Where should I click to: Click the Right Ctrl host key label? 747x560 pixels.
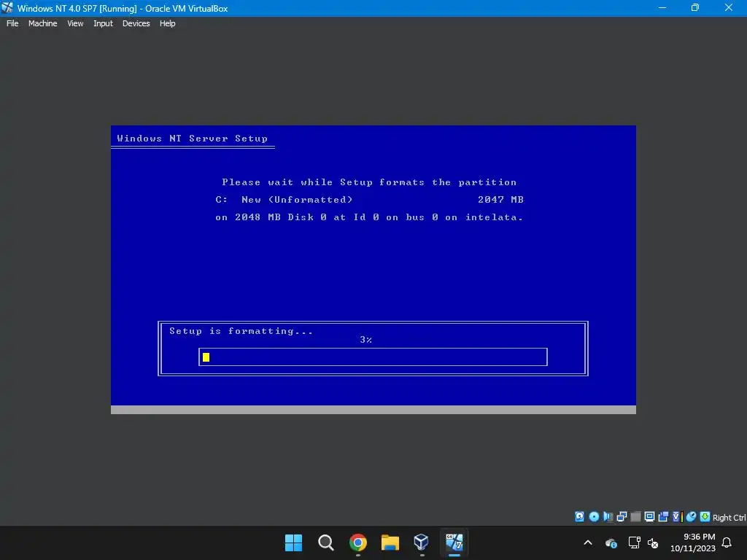[x=729, y=518]
